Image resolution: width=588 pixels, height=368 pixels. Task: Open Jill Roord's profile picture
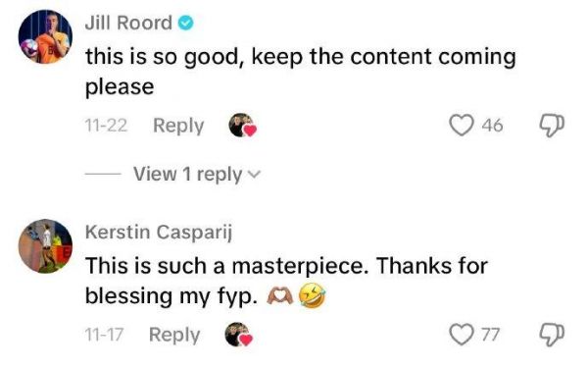(x=45, y=37)
